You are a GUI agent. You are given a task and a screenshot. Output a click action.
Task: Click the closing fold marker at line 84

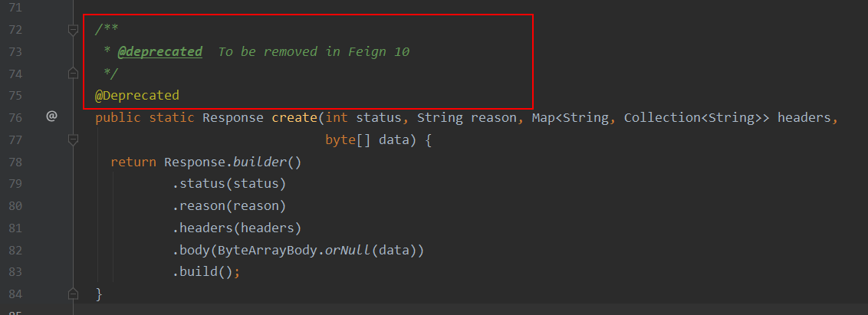click(73, 293)
